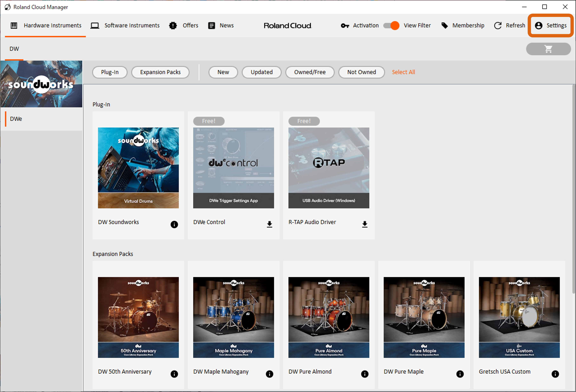The height and width of the screenshot is (392, 576).
Task: Click the "Expansion Packs" section heading
Action: [x=113, y=254]
